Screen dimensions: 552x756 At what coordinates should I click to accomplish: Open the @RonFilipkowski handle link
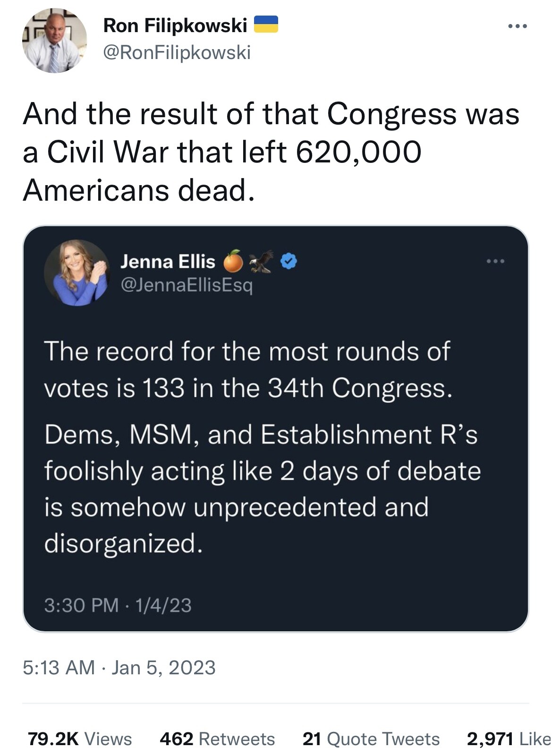[x=177, y=52]
